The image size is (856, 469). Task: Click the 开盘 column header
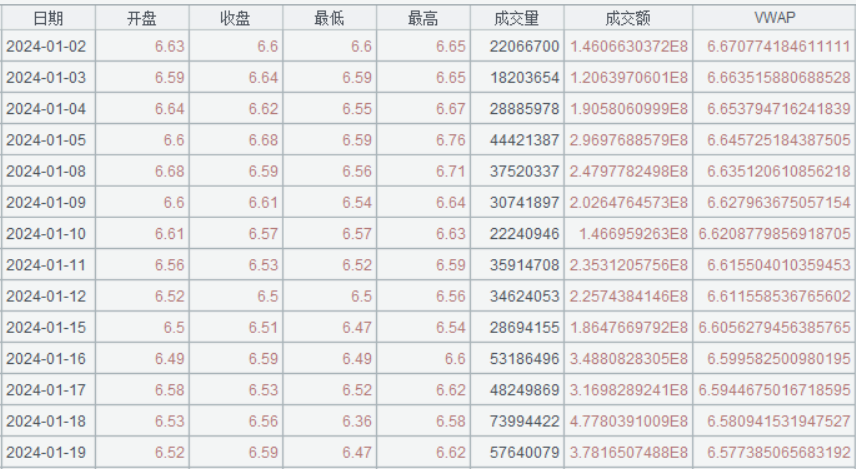[x=142, y=19]
